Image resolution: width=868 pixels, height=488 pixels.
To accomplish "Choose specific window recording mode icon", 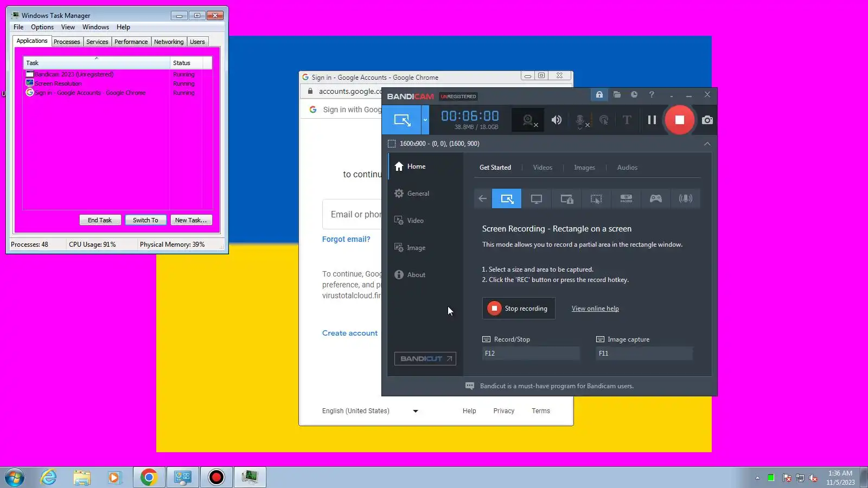I will pyautogui.click(x=566, y=198).
